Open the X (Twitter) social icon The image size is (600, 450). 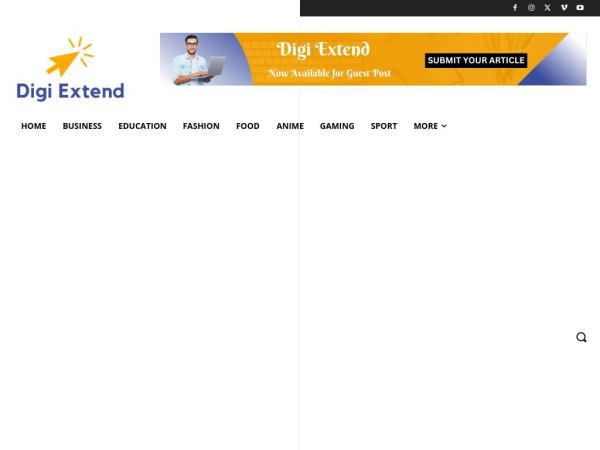[548, 8]
